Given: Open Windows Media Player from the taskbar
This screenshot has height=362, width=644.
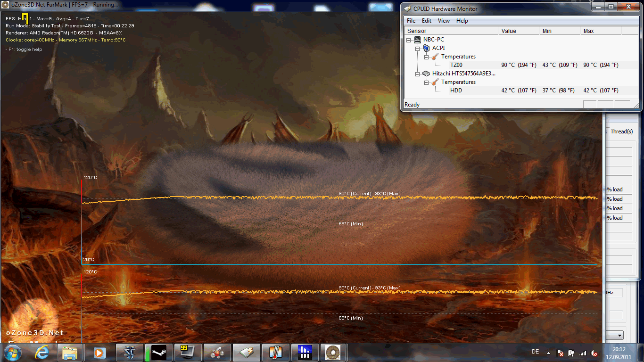Looking at the screenshot, I should tap(99, 353).
